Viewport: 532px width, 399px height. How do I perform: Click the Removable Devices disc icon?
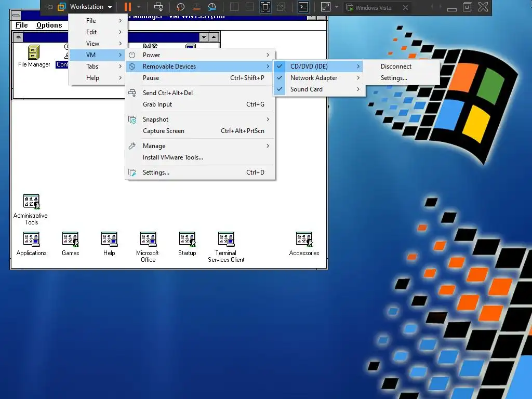(x=132, y=66)
